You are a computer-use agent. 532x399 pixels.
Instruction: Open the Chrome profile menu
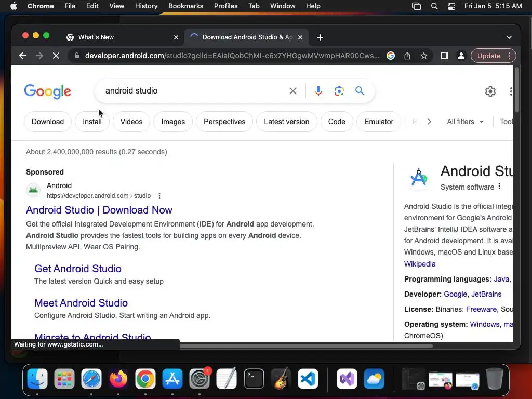[461, 56]
